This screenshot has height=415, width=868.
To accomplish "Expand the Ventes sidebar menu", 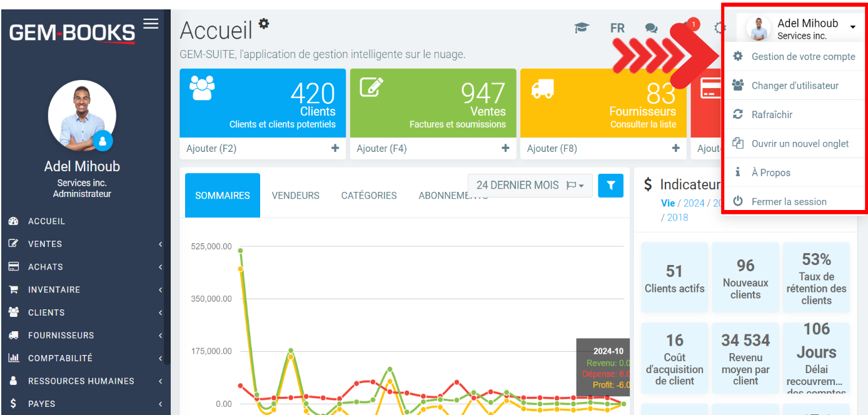I will [x=45, y=244].
